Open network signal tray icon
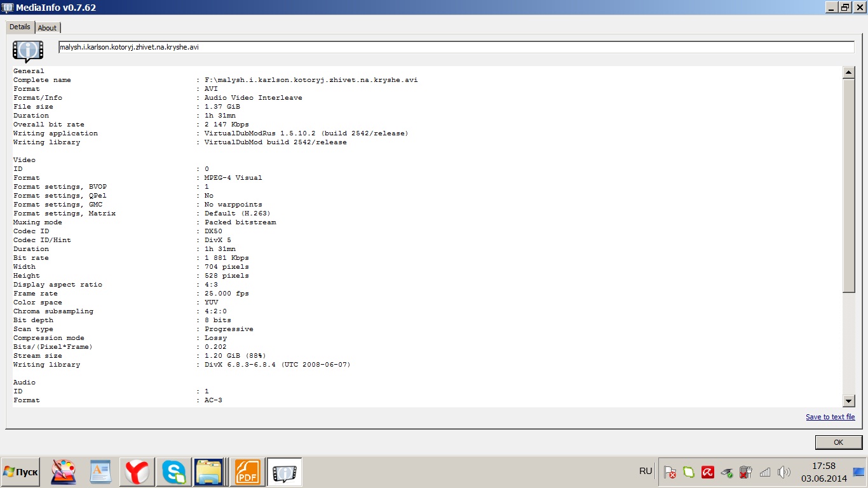Viewport: 868px width, 488px height. (x=765, y=472)
